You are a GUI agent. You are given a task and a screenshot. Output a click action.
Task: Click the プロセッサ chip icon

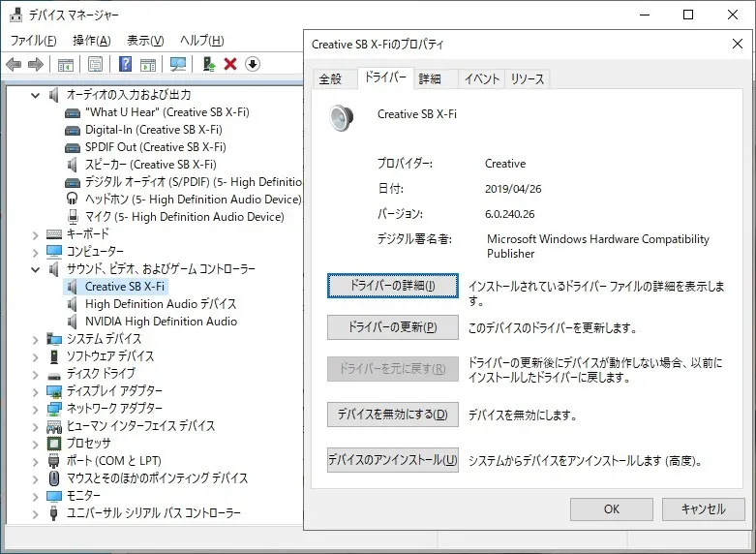(x=54, y=443)
